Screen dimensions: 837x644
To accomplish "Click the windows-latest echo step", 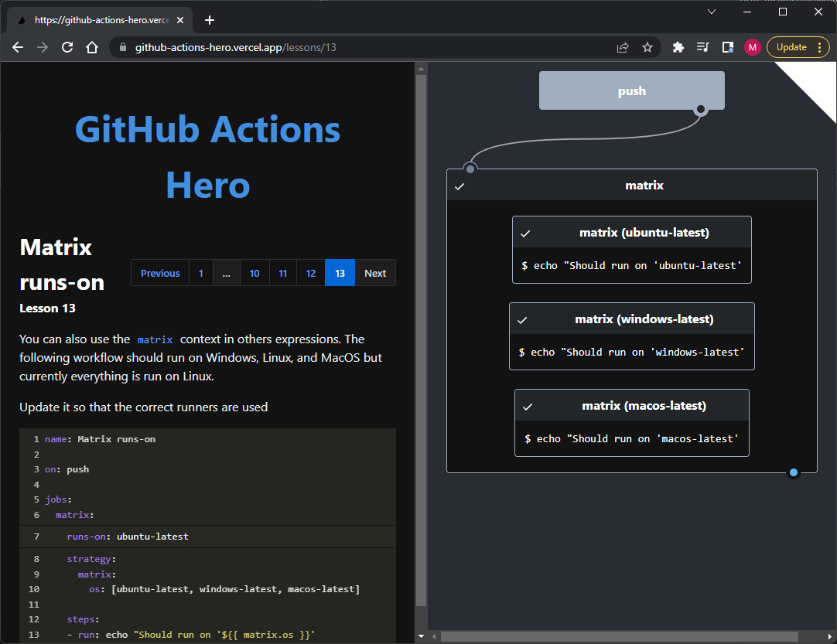I will 632,352.
